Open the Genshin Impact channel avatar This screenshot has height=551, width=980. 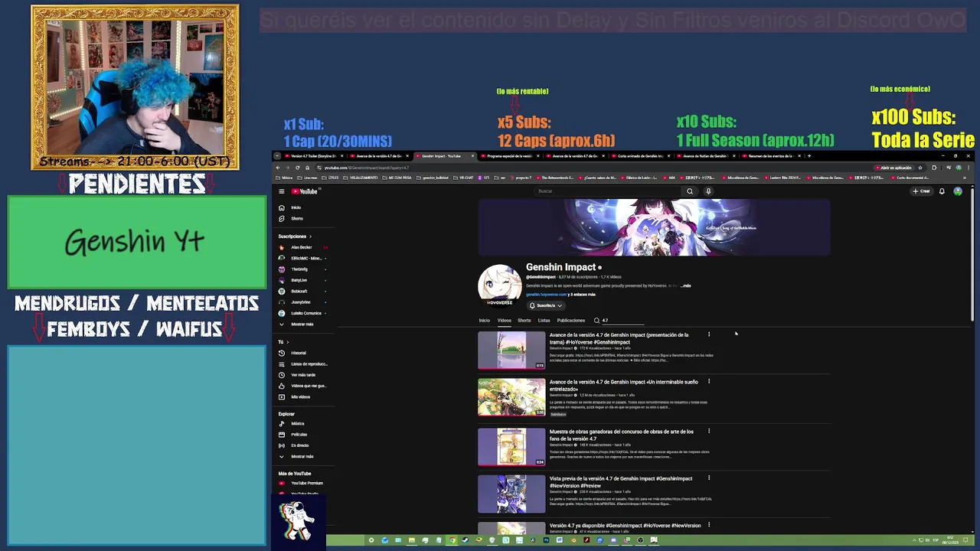coord(500,285)
